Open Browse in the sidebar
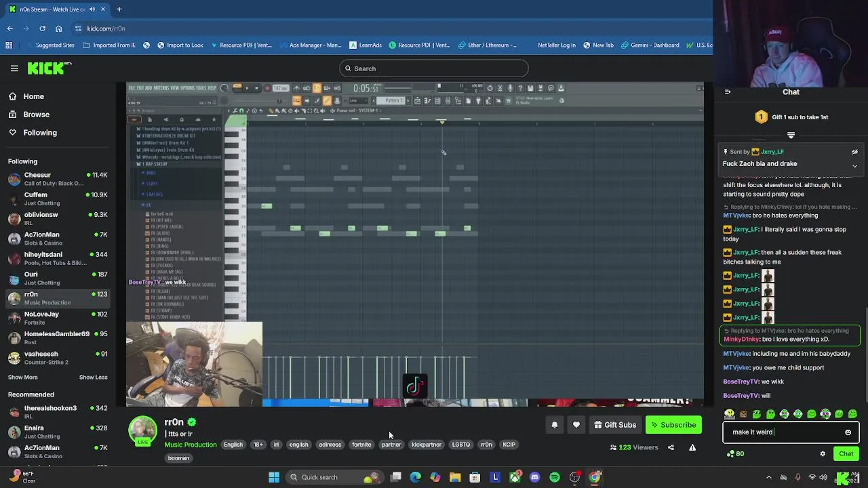This screenshot has height=488, width=868. (30, 115)
